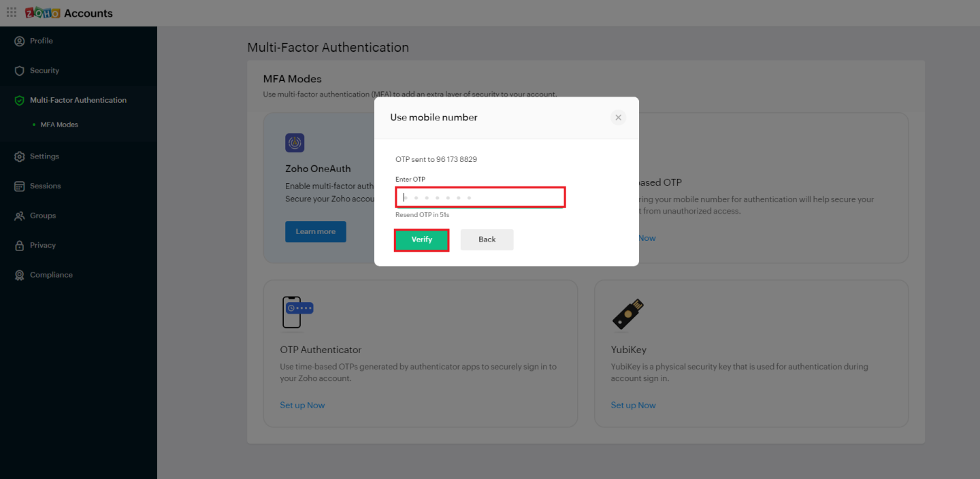This screenshot has height=479, width=980.
Task: Open the apps grid launcher icon
Action: (12, 13)
